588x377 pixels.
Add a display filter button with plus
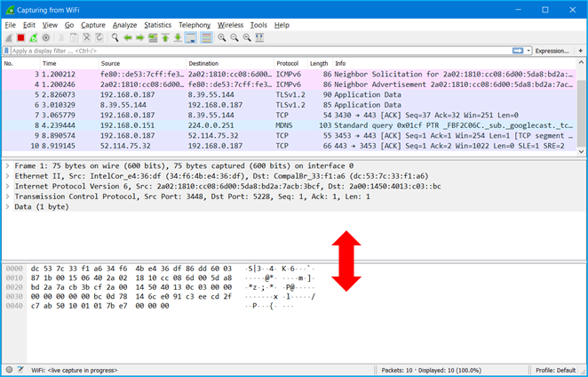(x=581, y=51)
